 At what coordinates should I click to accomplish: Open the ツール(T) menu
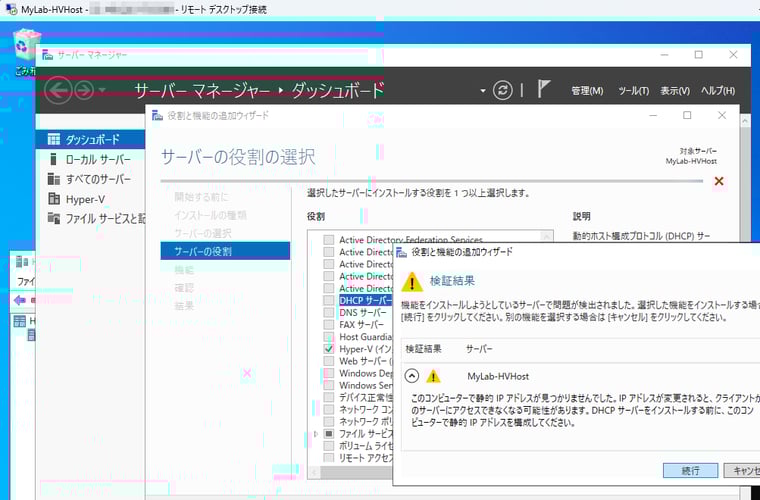pos(633,91)
